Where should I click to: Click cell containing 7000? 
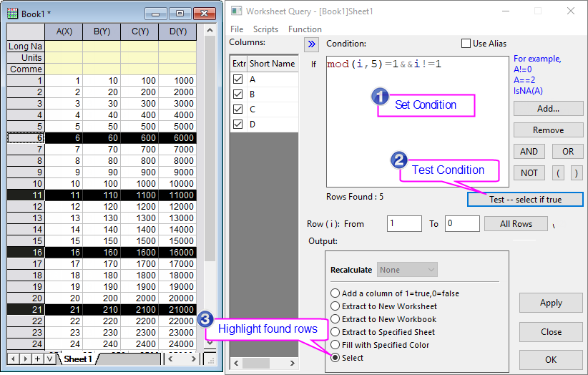pyautogui.click(x=177, y=150)
